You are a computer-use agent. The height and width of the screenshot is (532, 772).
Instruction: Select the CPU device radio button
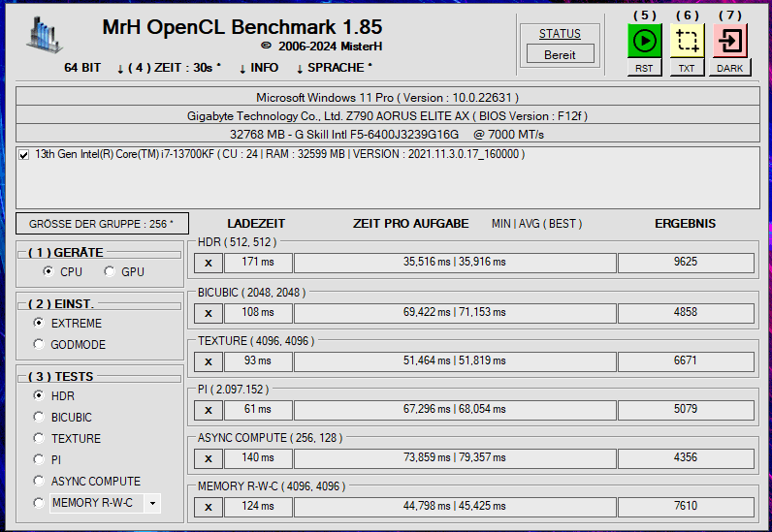click(48, 271)
